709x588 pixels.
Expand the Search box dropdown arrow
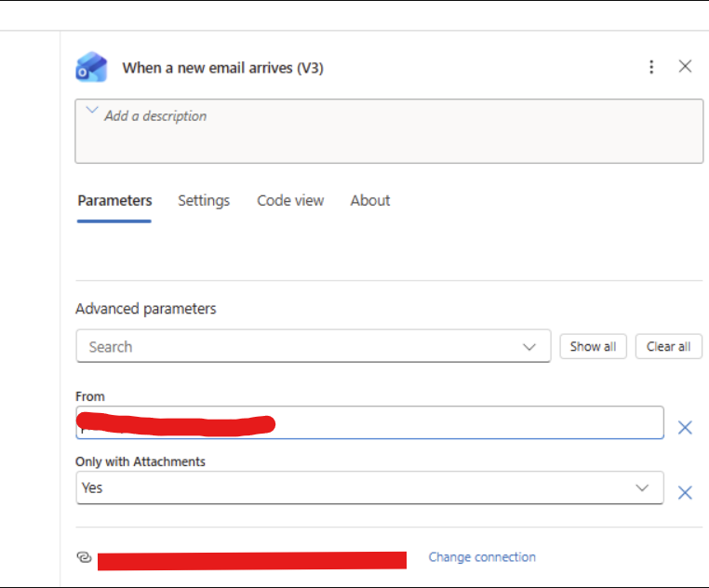pyautogui.click(x=529, y=347)
